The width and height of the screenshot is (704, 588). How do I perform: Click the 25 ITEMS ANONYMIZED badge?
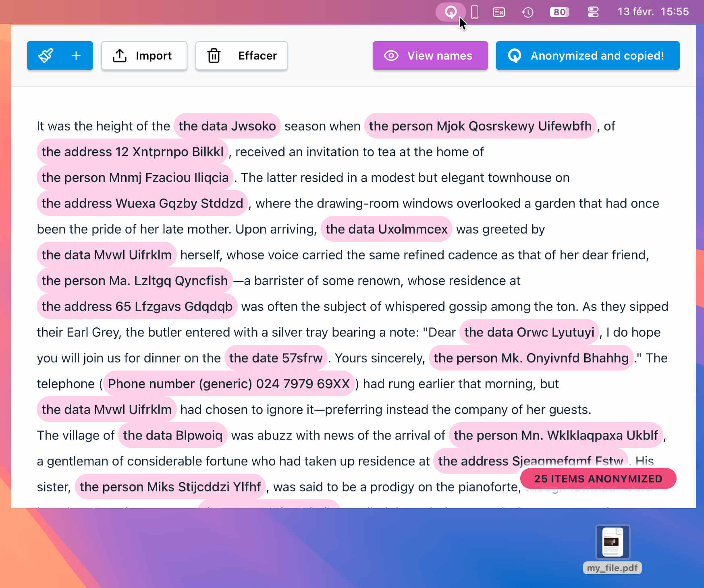(598, 479)
